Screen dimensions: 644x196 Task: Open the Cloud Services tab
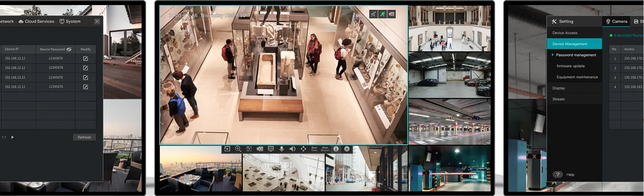pos(37,21)
